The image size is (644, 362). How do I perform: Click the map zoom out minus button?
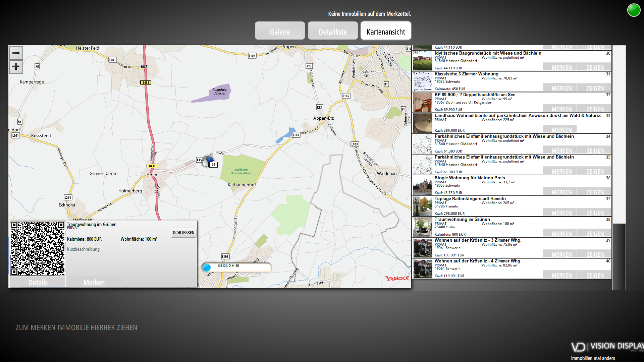pyautogui.click(x=16, y=53)
